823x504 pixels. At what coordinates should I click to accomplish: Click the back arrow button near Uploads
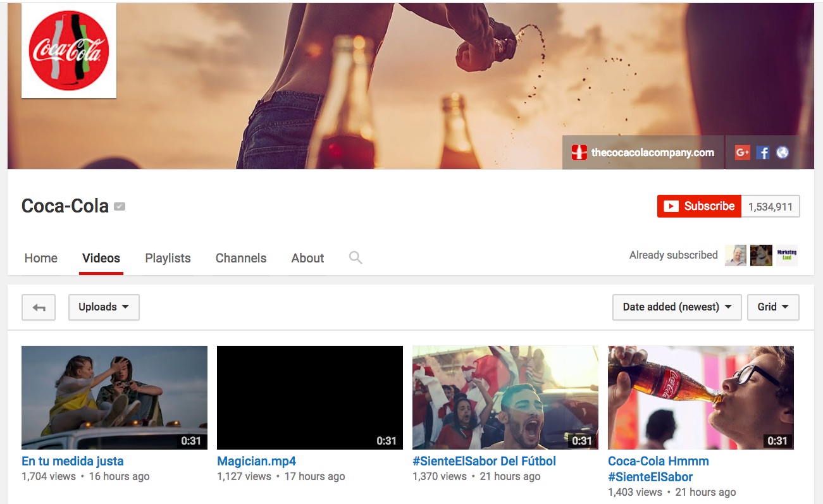point(39,307)
